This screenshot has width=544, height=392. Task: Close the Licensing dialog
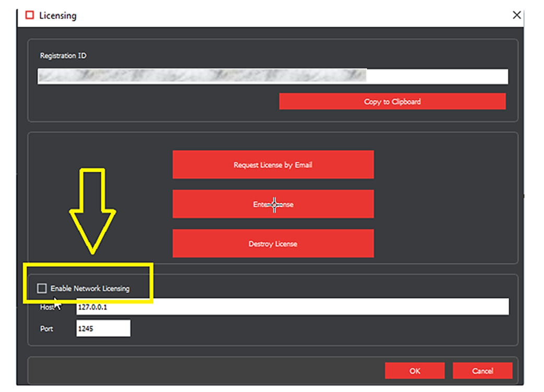pyautogui.click(x=516, y=15)
